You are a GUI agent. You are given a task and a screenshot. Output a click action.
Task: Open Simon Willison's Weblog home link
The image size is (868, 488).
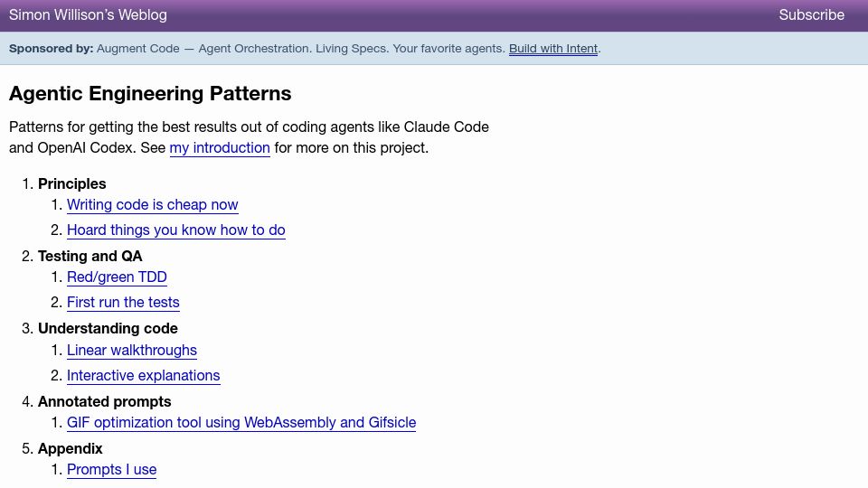(x=88, y=15)
